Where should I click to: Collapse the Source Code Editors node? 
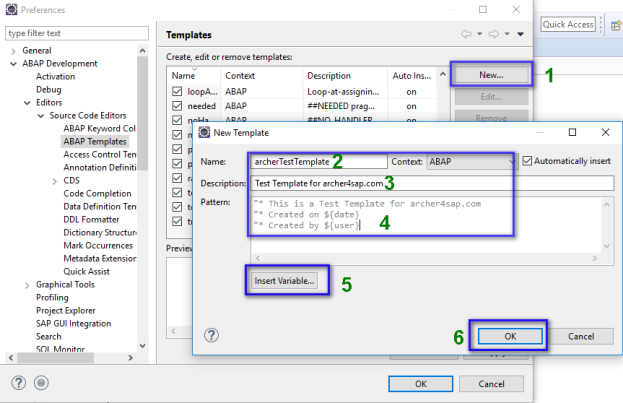point(41,116)
